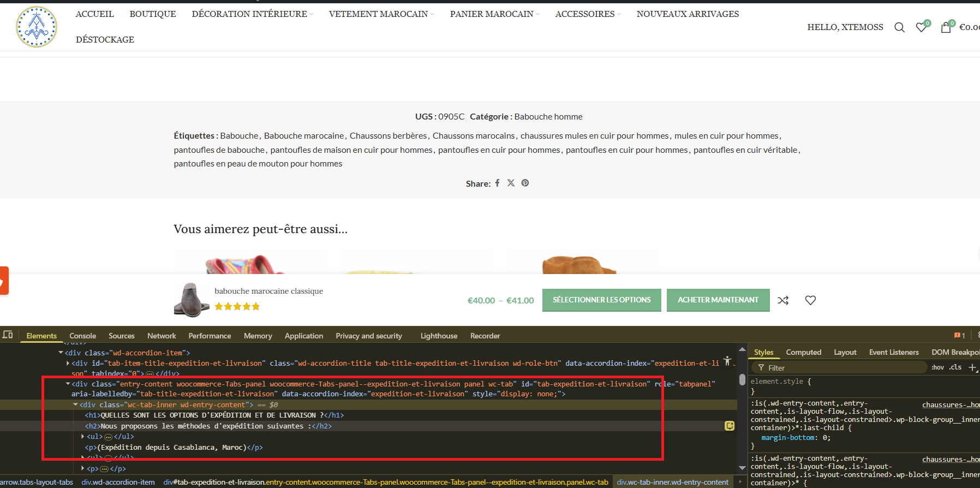Screen dimensions: 980x488
Task: Click the Elements panel scrollbar down arrow
Action: click(742, 468)
